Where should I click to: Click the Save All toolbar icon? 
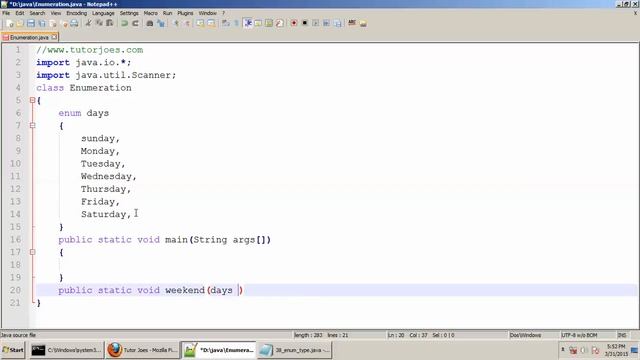42,23
